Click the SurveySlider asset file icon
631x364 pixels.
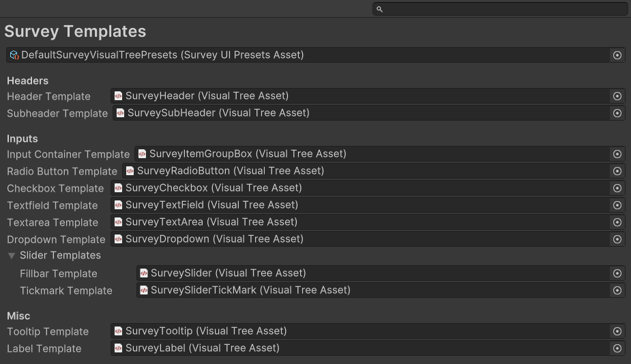click(144, 273)
